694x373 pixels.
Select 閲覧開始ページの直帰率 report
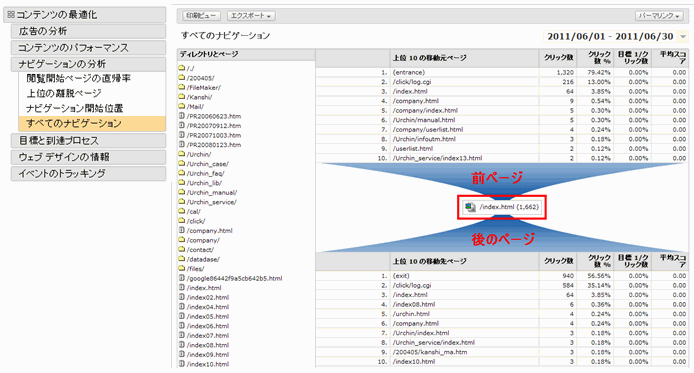pyautogui.click(x=78, y=78)
